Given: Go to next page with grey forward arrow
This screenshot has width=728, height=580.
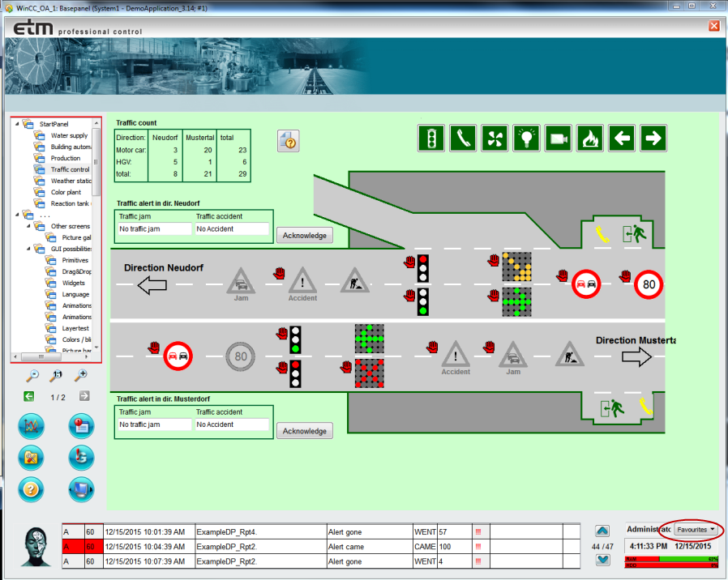Looking at the screenshot, I should pyautogui.click(x=84, y=396).
